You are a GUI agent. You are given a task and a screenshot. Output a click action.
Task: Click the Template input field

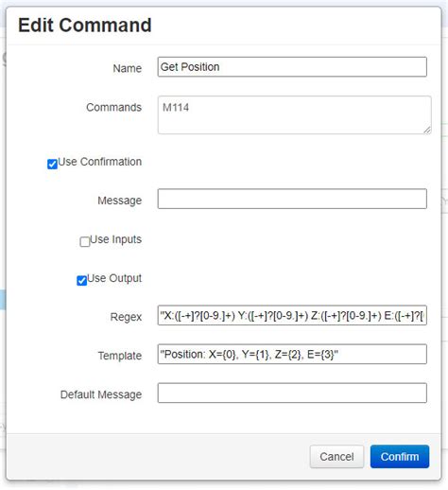(292, 354)
